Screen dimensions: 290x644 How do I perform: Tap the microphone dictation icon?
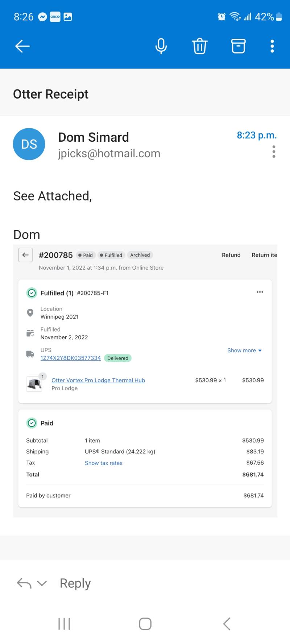point(161,46)
